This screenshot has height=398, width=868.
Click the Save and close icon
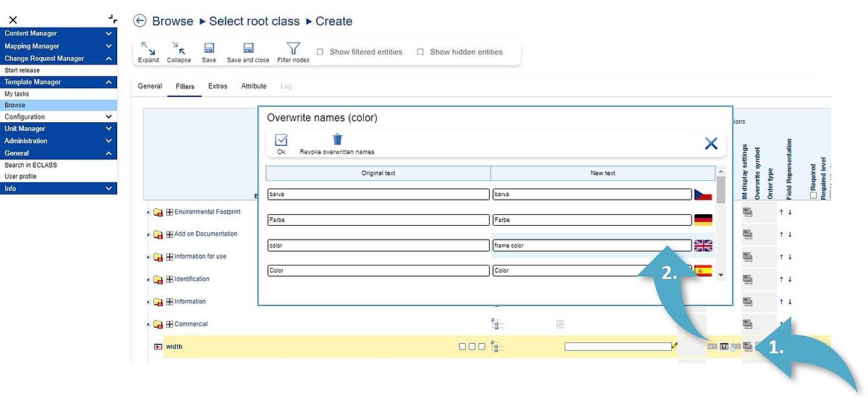(248, 48)
